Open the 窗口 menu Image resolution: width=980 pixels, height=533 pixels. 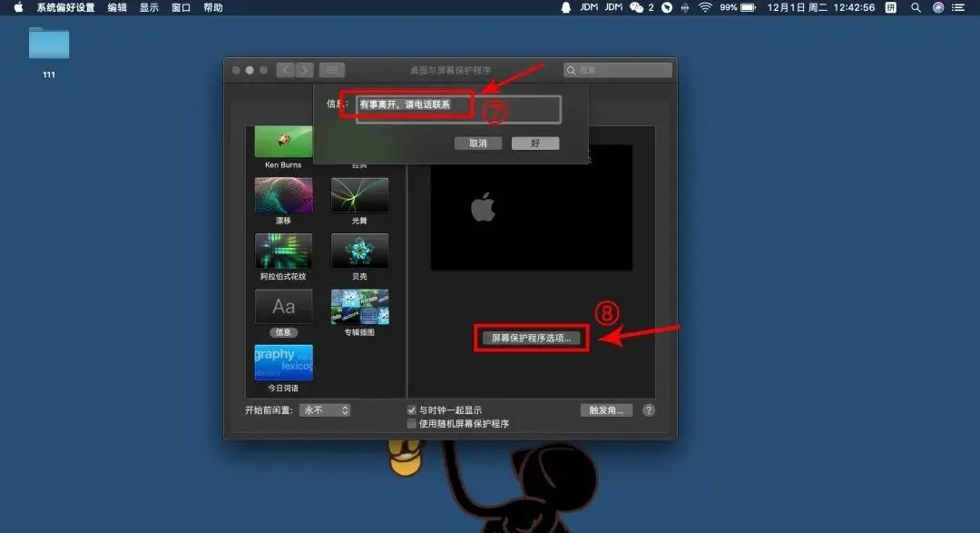[x=181, y=7]
